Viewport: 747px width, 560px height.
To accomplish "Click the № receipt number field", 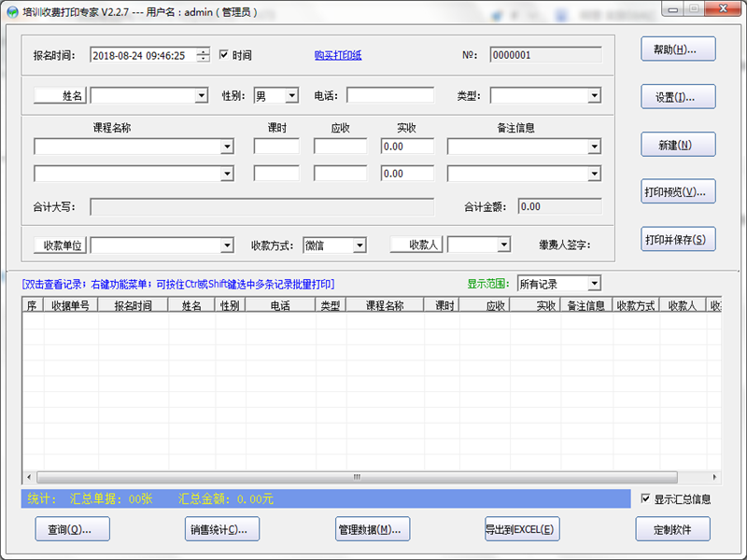I will (x=545, y=55).
